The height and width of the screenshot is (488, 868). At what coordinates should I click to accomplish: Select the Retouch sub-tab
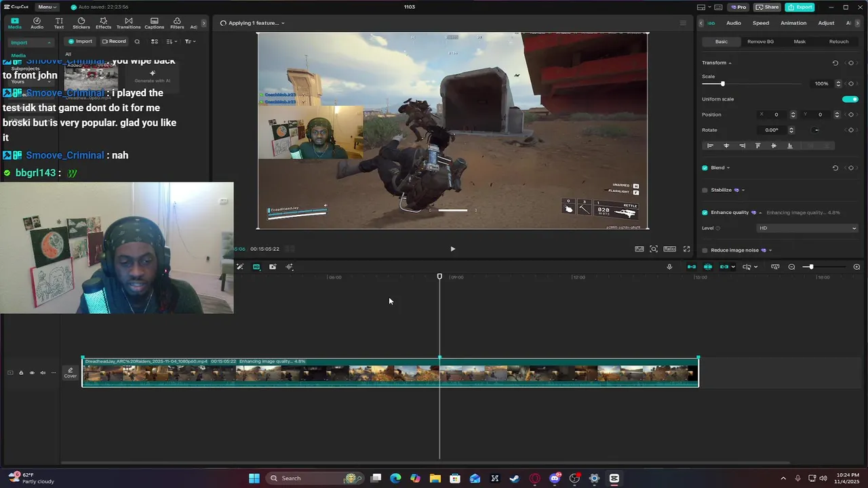(839, 41)
